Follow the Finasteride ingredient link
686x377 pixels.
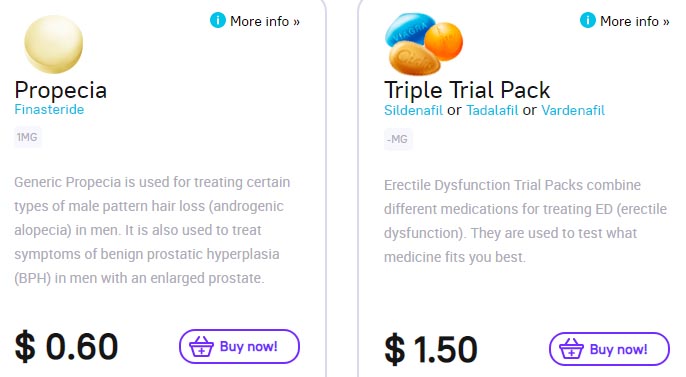49,109
